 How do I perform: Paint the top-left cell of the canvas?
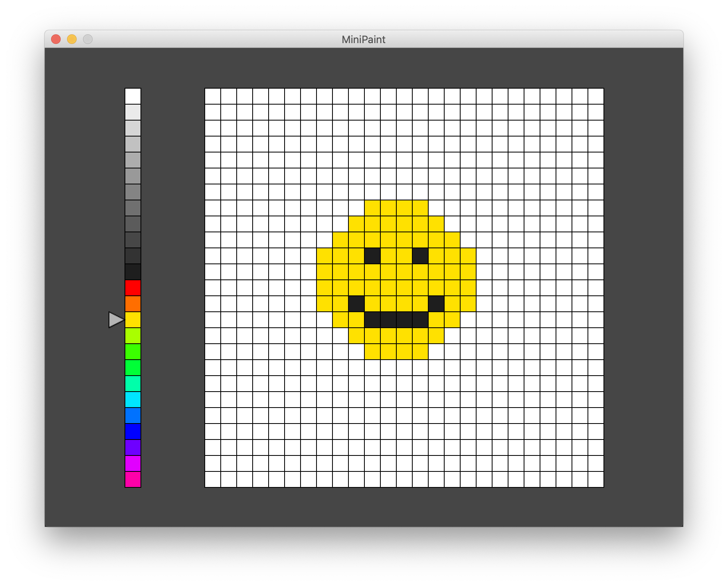click(213, 96)
